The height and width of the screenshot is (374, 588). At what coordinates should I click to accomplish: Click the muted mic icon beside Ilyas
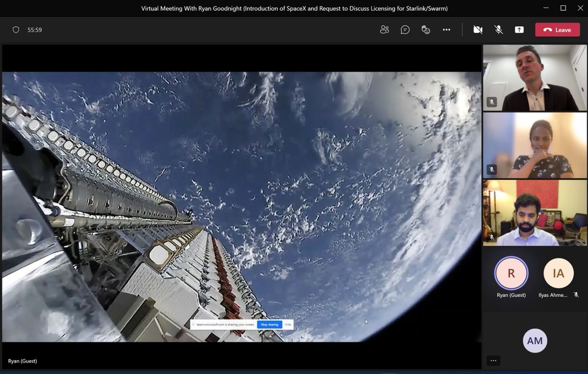576,295
